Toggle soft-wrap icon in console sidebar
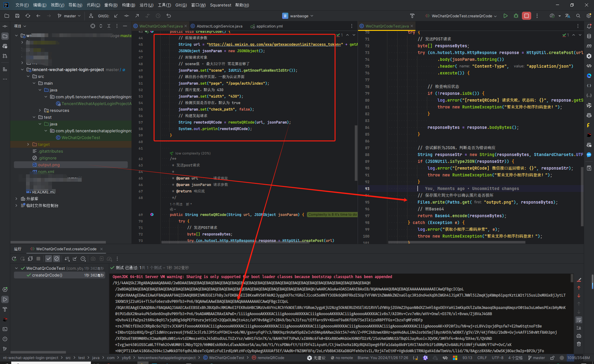 (579, 320)
